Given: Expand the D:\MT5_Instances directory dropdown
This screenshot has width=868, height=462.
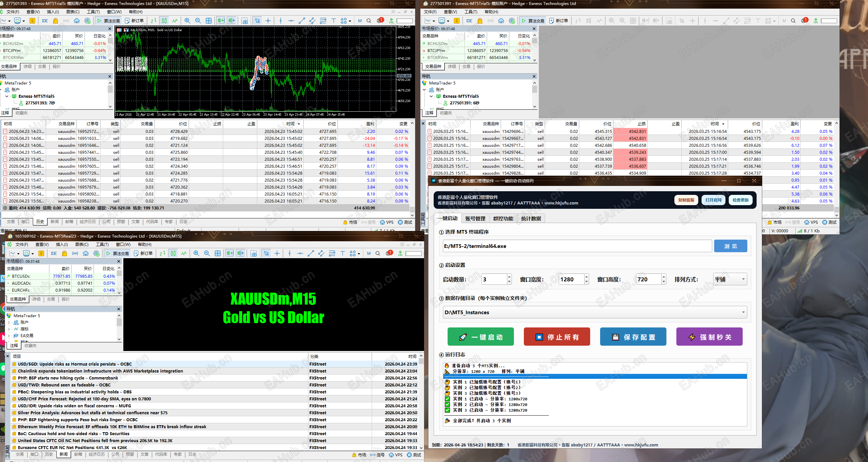Looking at the screenshot, I should pyautogui.click(x=743, y=313).
